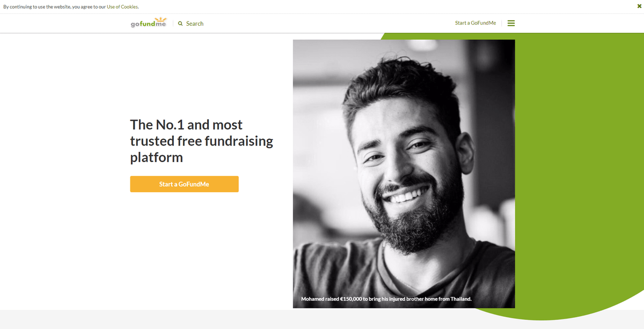Dismiss the cookie notice with the X icon
This screenshot has width=644, height=329.
click(x=639, y=6)
